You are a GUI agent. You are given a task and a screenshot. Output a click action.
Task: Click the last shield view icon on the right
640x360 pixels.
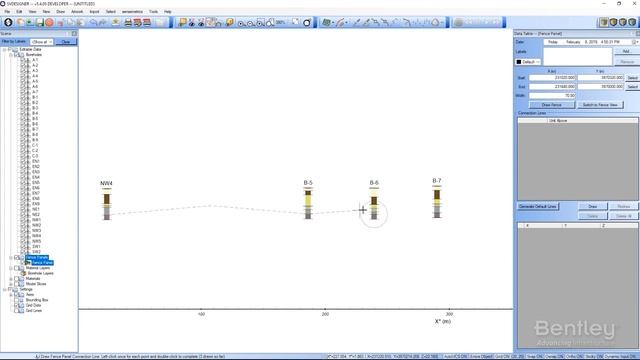(x=632, y=22)
